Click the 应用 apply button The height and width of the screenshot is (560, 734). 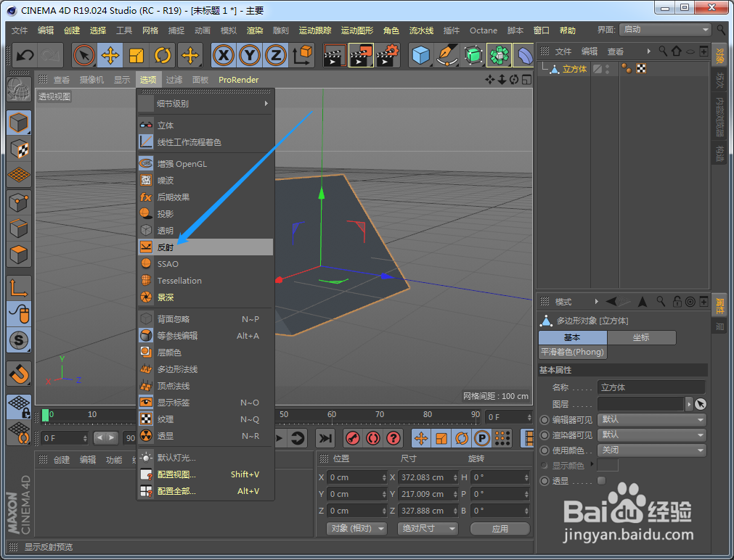500,529
